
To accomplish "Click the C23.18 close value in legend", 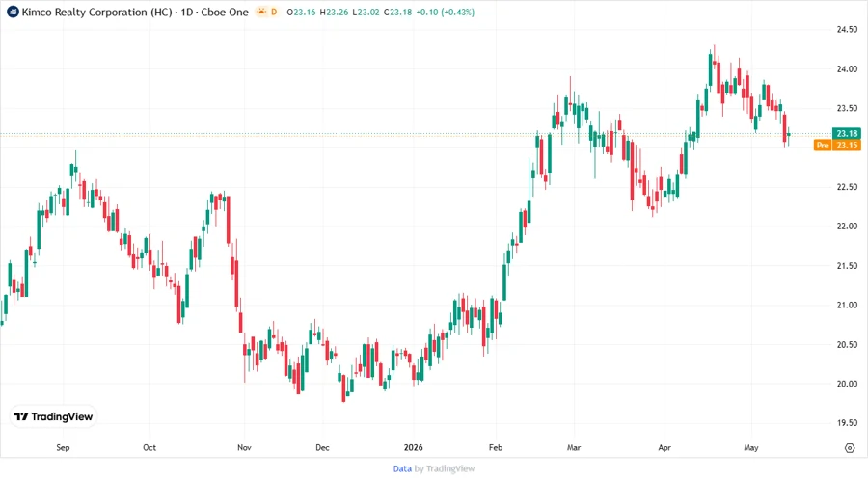I will pos(398,12).
